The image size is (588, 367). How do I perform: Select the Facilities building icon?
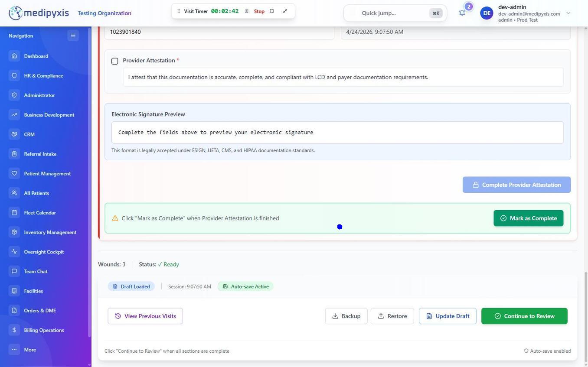point(14,291)
